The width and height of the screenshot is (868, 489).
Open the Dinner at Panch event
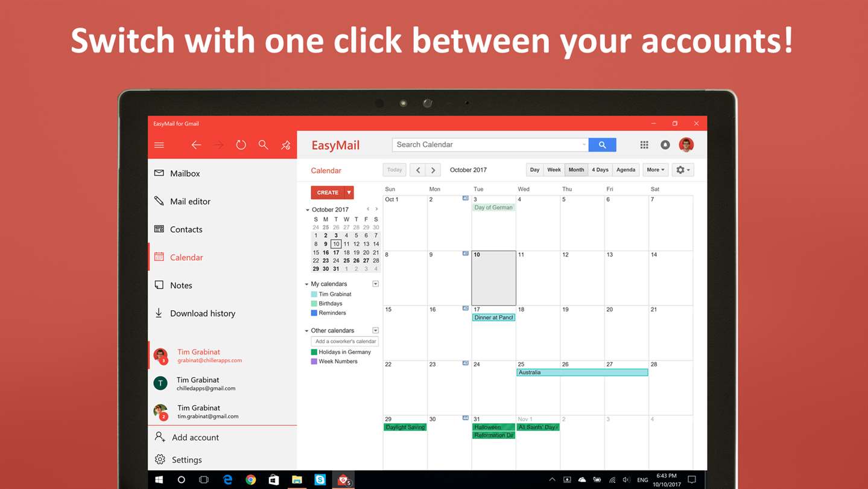[x=493, y=318]
